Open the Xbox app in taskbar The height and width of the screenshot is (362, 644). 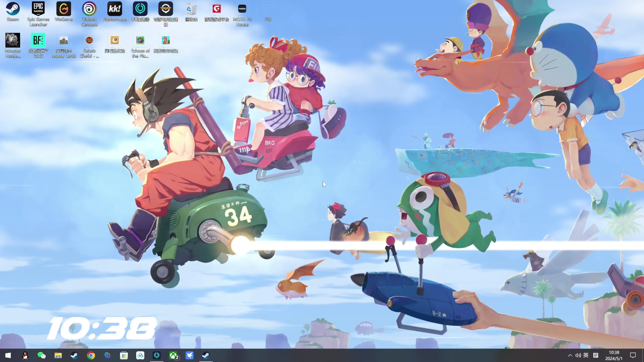click(x=173, y=355)
